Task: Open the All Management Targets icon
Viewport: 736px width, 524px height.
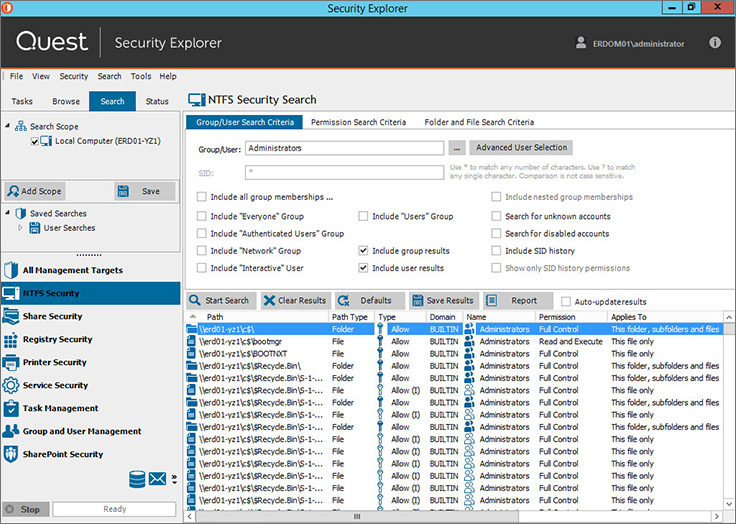Action: pyautogui.click(x=10, y=270)
